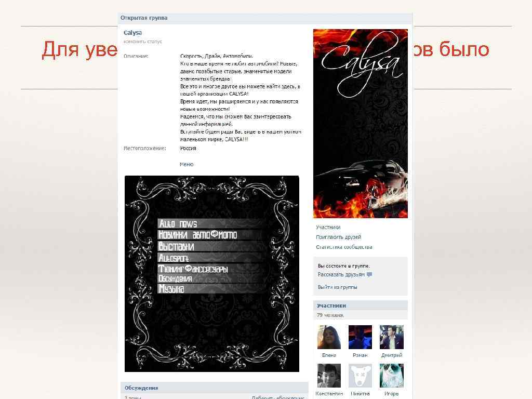Open the Обсуждения section header
Image resolution: width=532 pixels, height=399 pixels.
(x=215, y=388)
